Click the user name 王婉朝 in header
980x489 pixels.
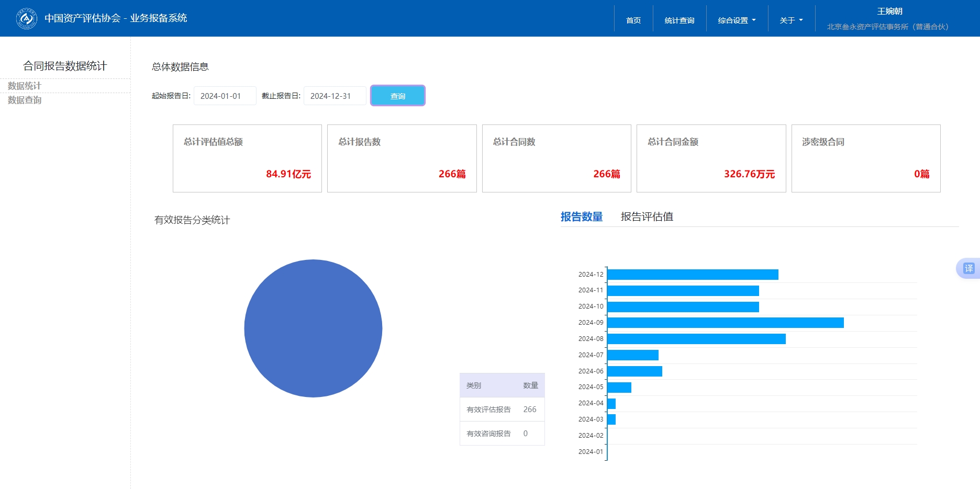coord(889,12)
